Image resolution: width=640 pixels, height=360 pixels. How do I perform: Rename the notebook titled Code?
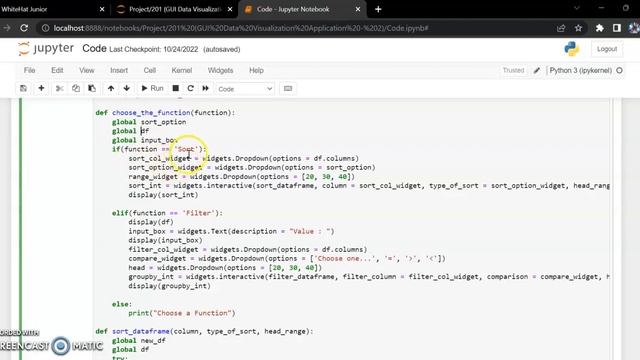[94, 49]
